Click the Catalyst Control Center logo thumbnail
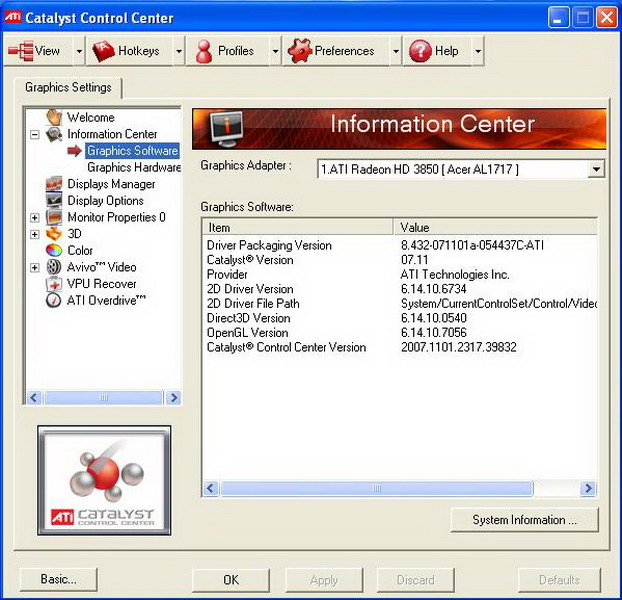Viewport: 622px width, 600px height. 104,481
